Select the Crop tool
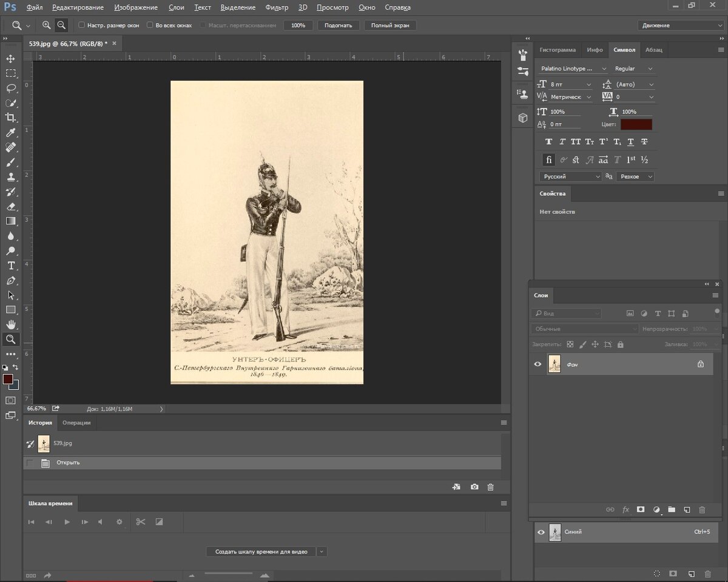 10,118
